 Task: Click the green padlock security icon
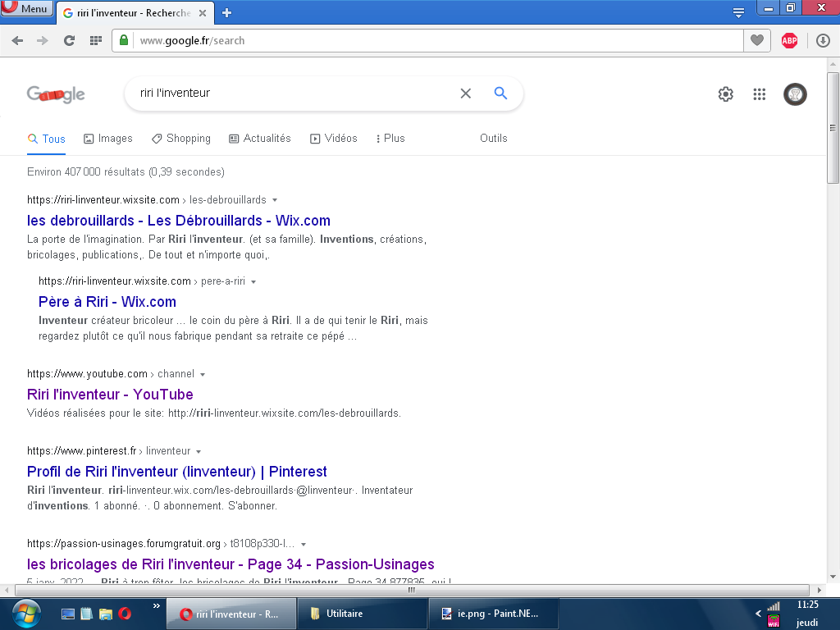pyautogui.click(x=124, y=40)
